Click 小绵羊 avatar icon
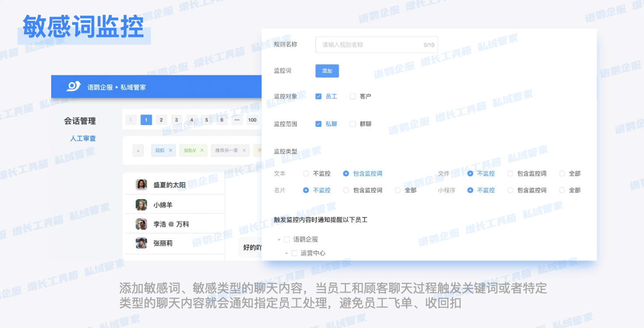This screenshot has width=644, height=328. 141,205
